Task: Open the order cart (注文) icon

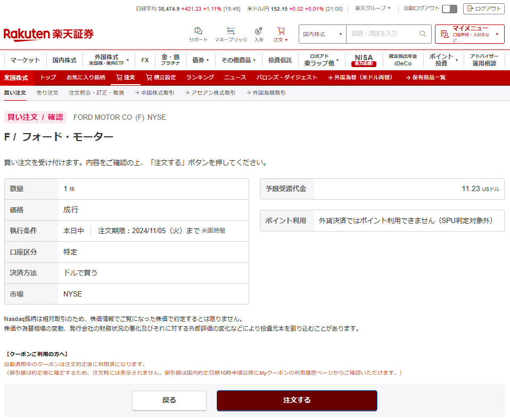Action: [281, 31]
